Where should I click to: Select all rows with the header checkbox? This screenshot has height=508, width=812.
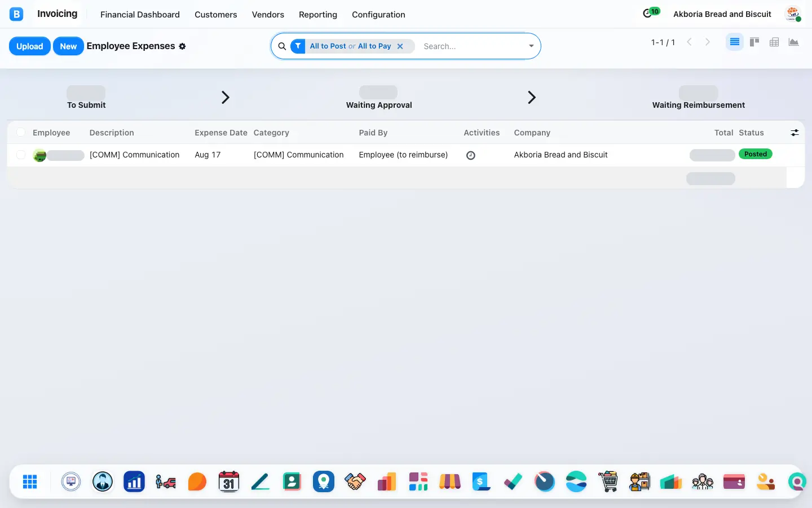pyautogui.click(x=21, y=133)
